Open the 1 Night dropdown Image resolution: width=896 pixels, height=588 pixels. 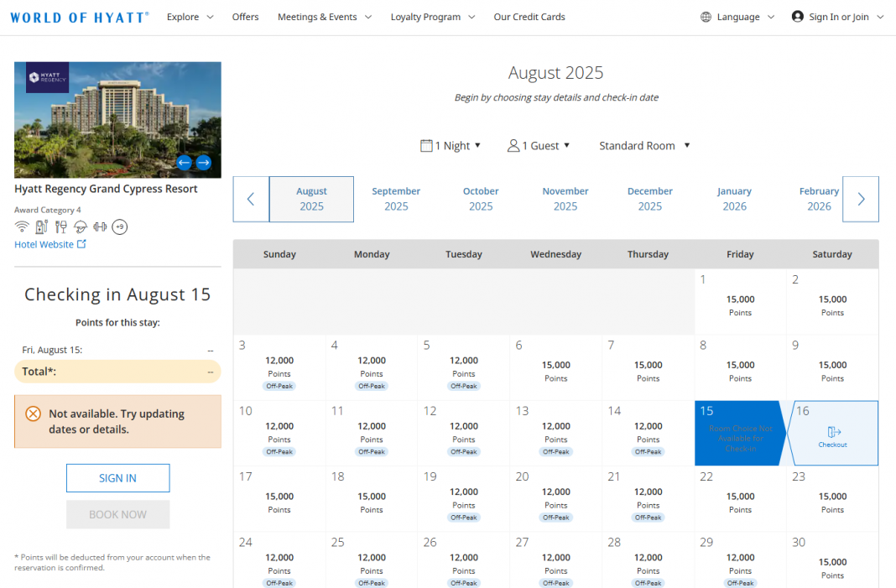pyautogui.click(x=451, y=145)
